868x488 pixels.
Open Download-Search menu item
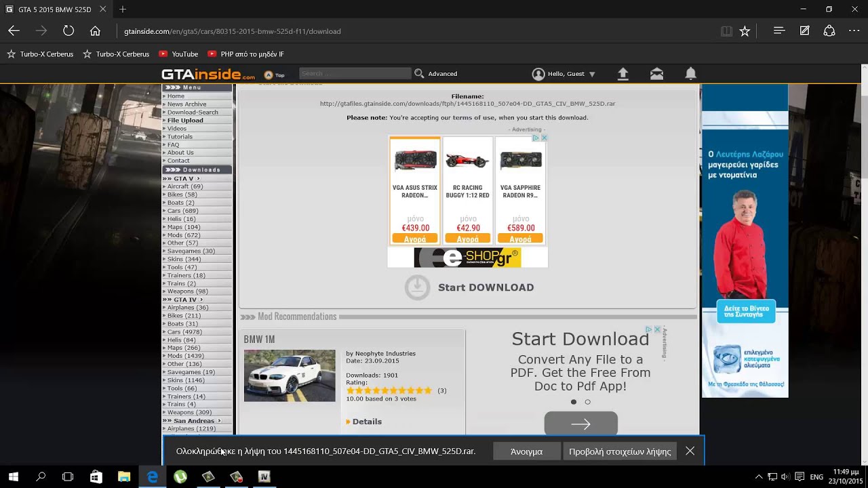pos(193,113)
